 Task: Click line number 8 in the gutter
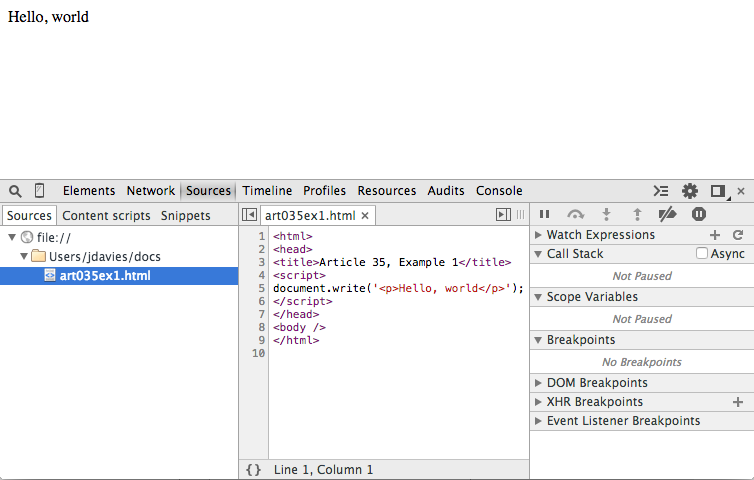(261, 327)
